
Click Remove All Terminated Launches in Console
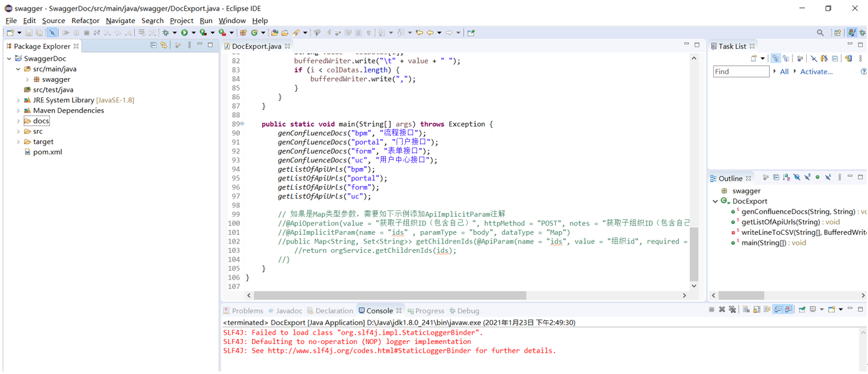[x=732, y=310]
